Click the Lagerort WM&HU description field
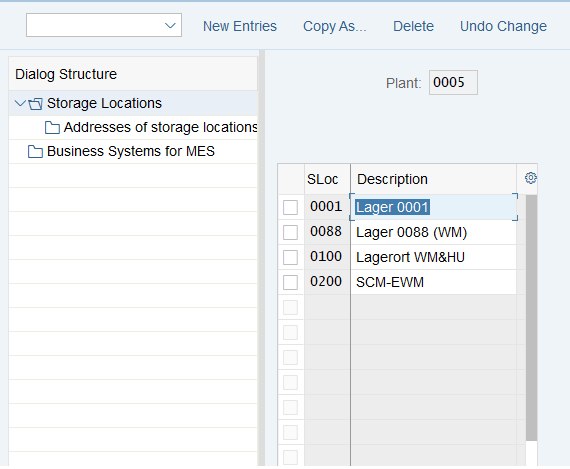 click(434, 257)
